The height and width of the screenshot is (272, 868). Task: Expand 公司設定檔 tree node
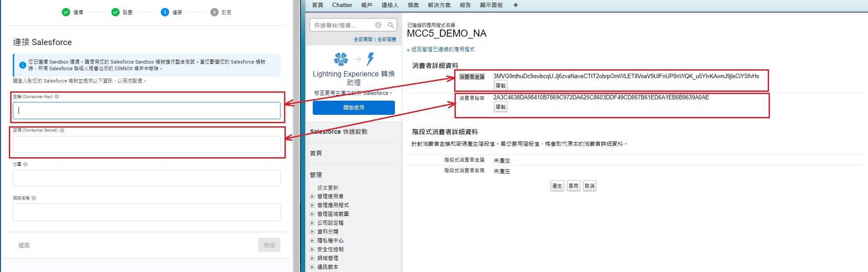pyautogui.click(x=312, y=223)
